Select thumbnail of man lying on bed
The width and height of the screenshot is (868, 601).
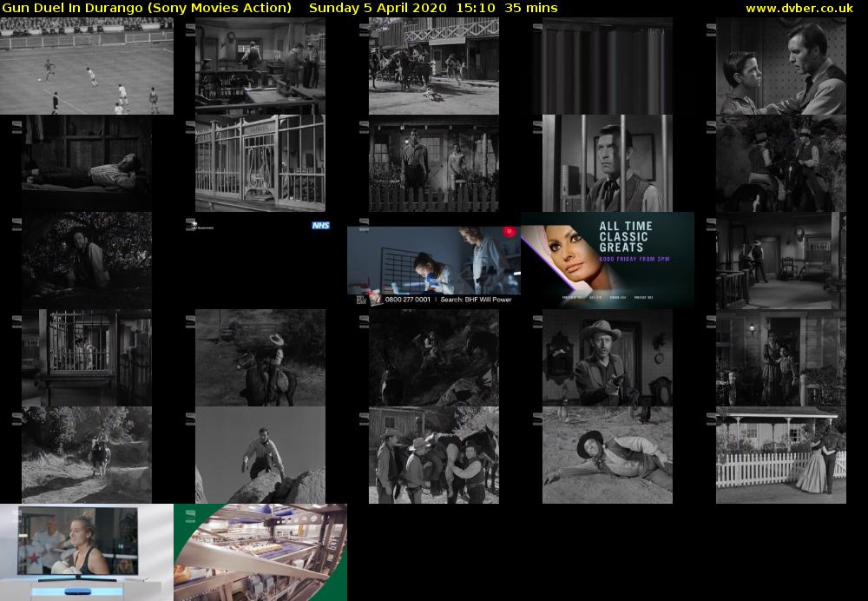(x=86, y=163)
